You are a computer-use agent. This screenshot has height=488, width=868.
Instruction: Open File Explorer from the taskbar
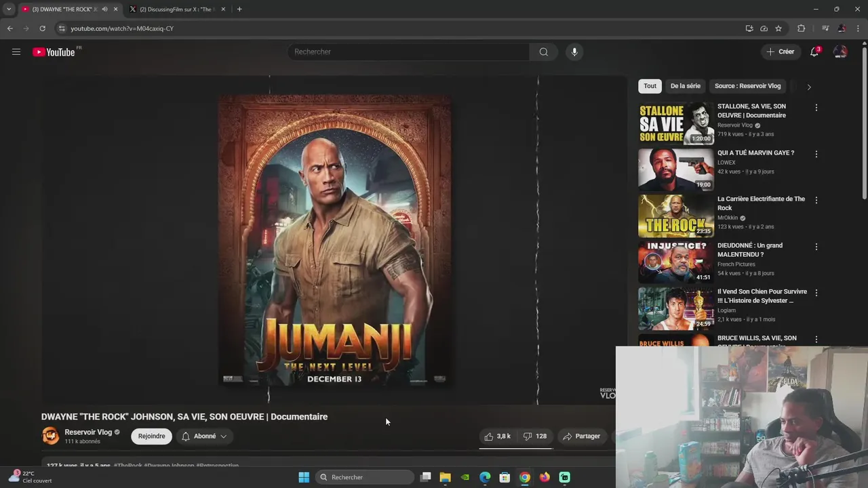[445, 477]
